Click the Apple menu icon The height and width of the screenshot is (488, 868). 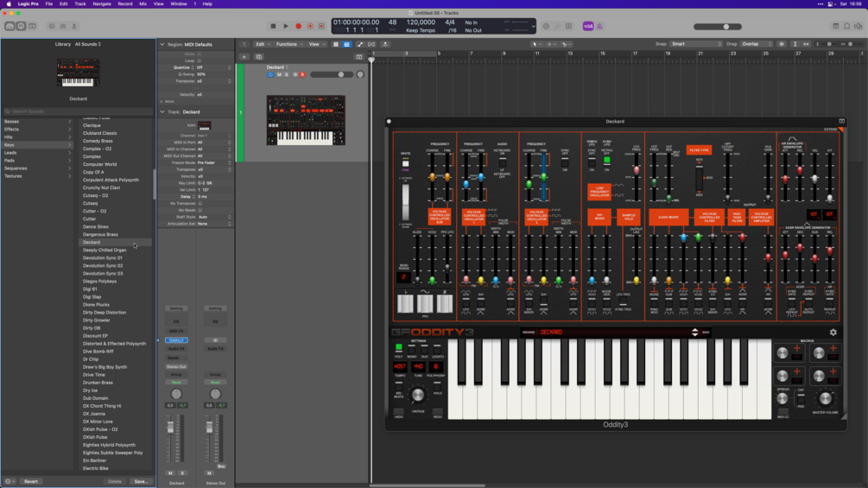9,3
